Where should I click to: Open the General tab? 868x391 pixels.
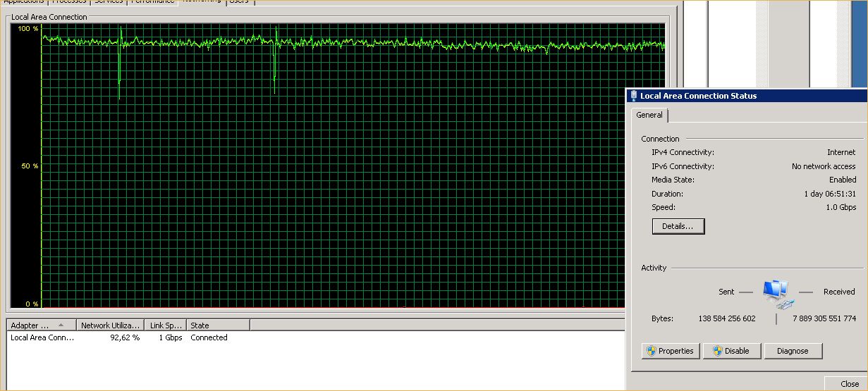click(x=649, y=115)
